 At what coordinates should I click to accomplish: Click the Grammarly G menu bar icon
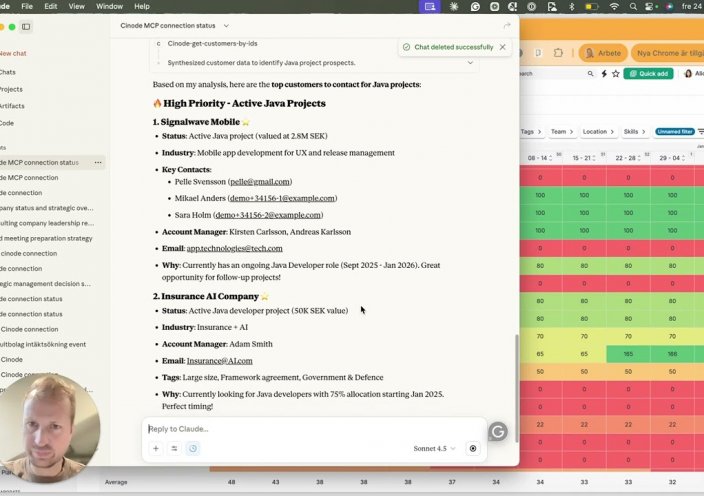click(x=475, y=6)
